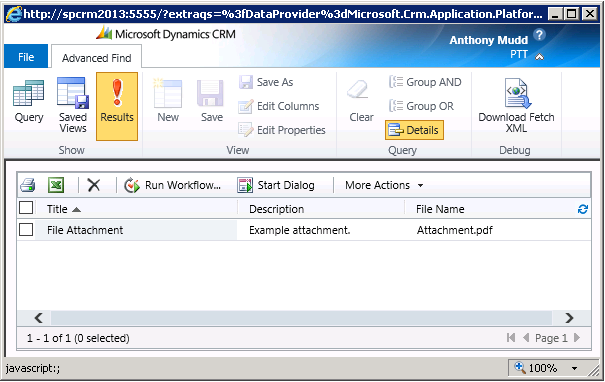Viewport: 605px width, 382px height.
Task: Open Edit Properties
Action: [282, 130]
